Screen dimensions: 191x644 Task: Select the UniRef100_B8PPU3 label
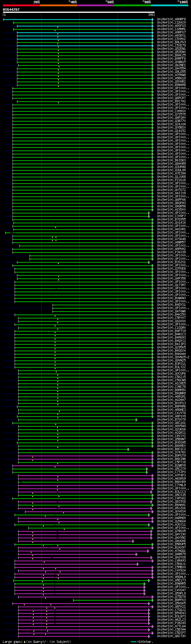tap(171, 600)
